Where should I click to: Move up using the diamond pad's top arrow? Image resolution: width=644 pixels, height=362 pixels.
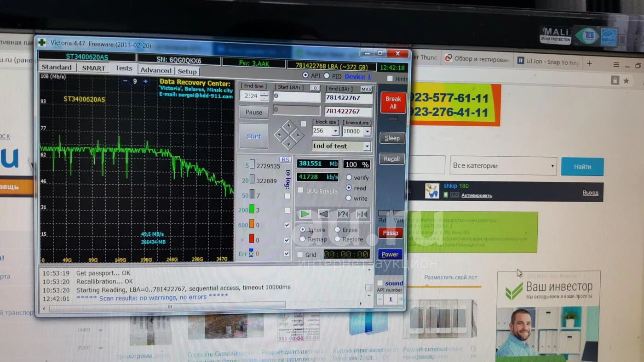(x=288, y=125)
